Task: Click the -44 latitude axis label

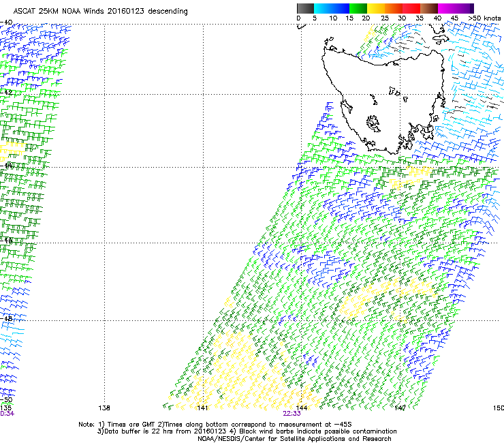Action: point(6,166)
